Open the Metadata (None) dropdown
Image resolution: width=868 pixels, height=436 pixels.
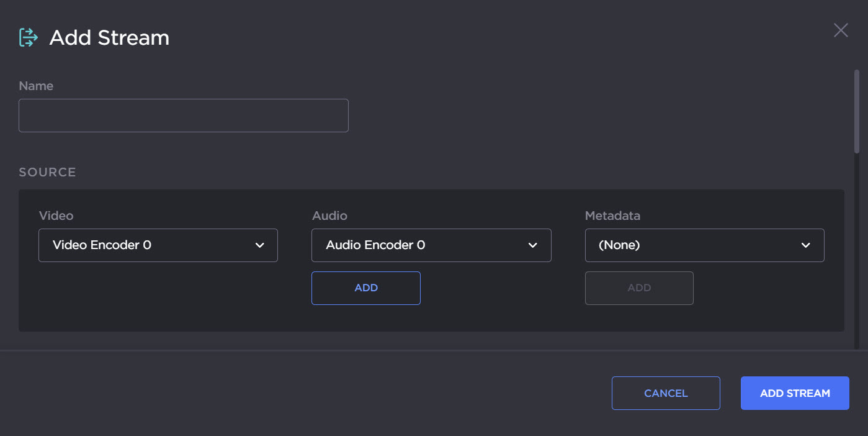point(704,245)
